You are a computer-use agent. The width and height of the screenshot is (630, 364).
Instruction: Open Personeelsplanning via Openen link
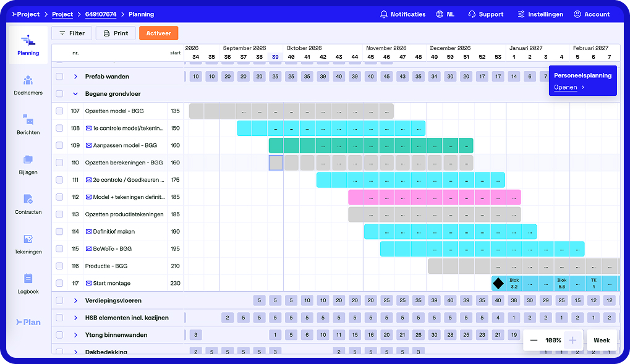click(x=565, y=87)
